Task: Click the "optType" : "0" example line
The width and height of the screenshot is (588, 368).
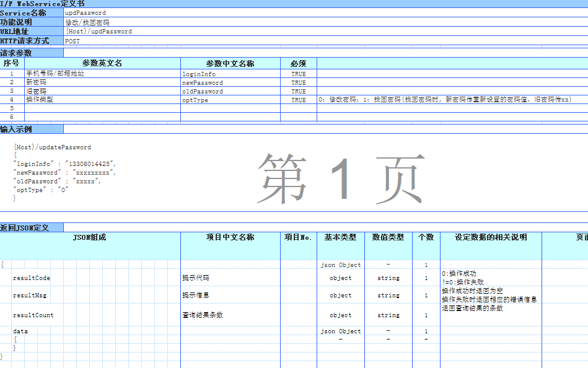Action: 41,190
